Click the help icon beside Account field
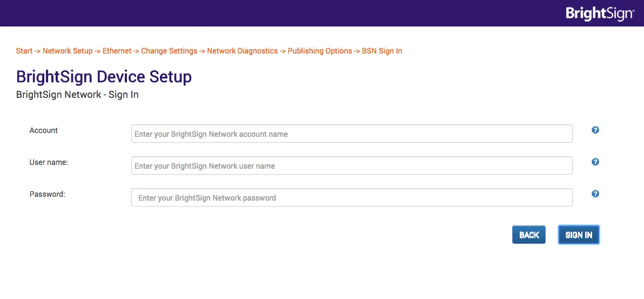 pyautogui.click(x=595, y=130)
